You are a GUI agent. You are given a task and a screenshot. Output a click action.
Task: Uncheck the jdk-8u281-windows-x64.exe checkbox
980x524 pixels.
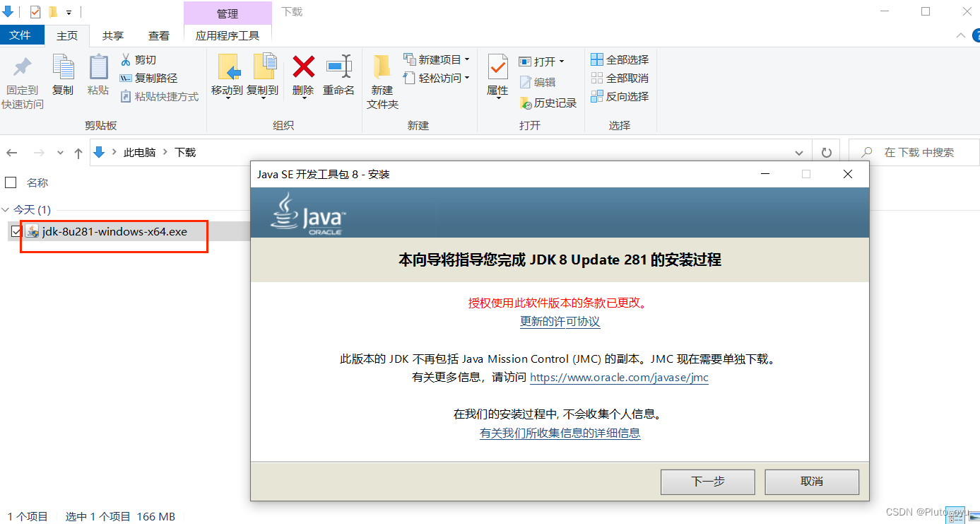pos(16,231)
